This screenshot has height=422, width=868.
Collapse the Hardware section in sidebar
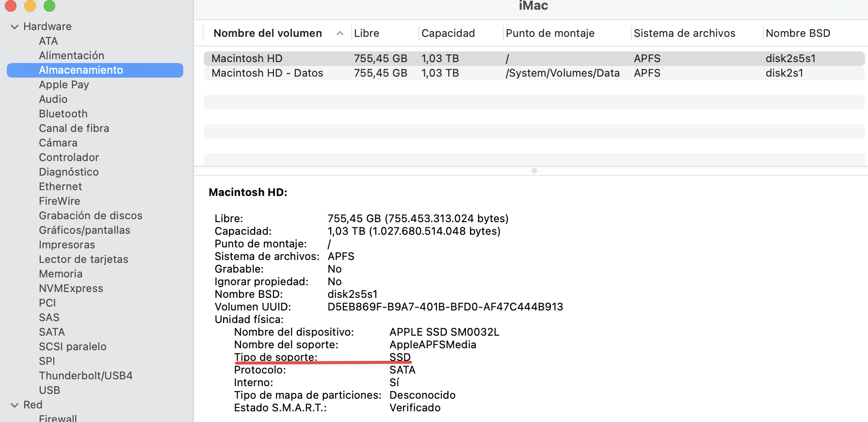click(15, 27)
